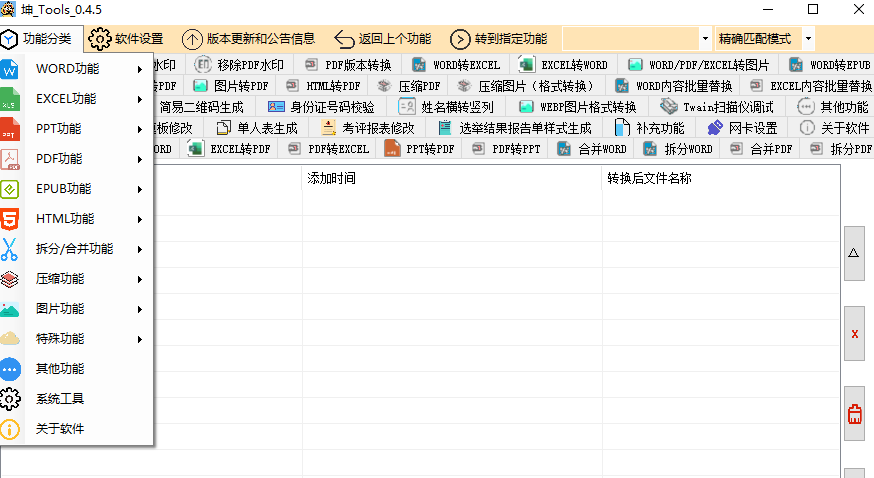Open Twain扫描仪调试 function
This screenshot has width=874, height=478.
coord(717,107)
